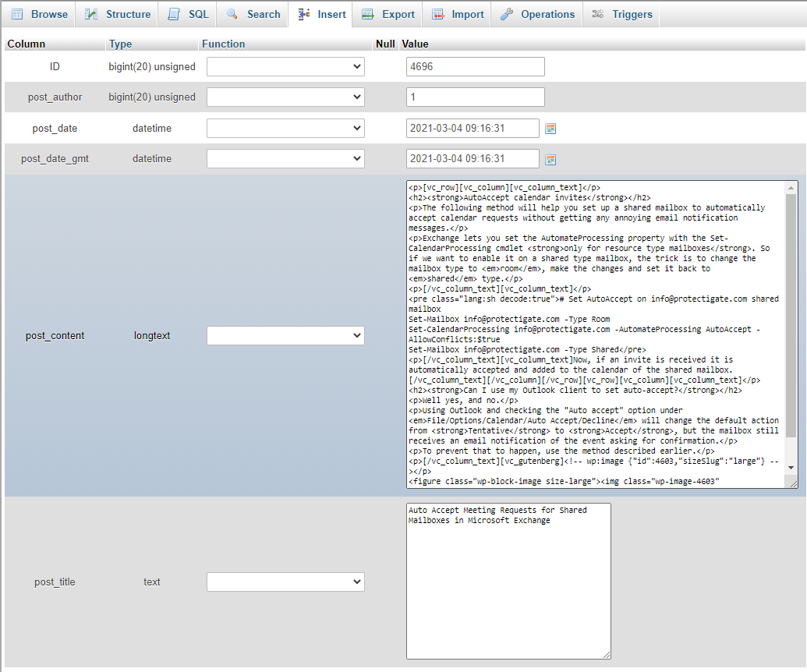Expand Function dropdown for post_title
The width and height of the screenshot is (807, 672).
285,582
